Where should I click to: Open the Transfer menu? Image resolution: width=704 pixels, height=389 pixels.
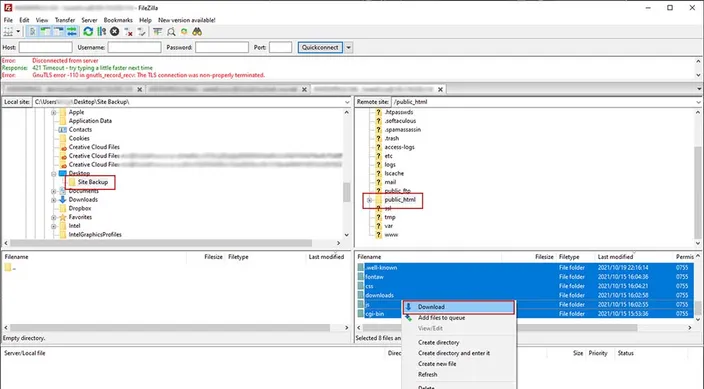tap(65, 20)
